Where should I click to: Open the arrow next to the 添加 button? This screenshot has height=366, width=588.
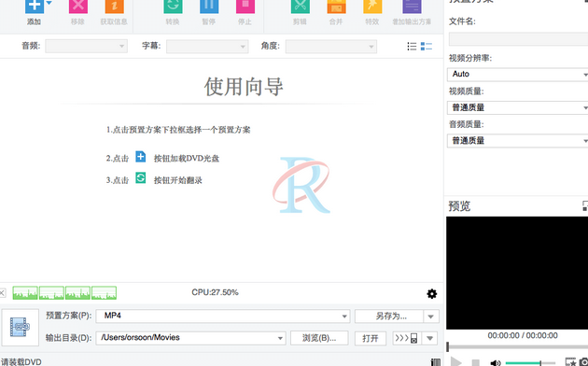49,4
